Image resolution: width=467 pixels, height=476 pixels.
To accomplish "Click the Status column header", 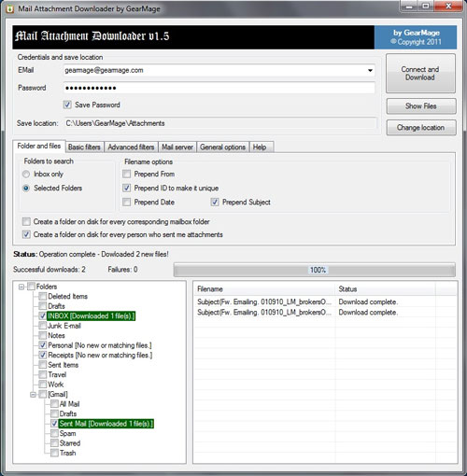I will pos(386,289).
